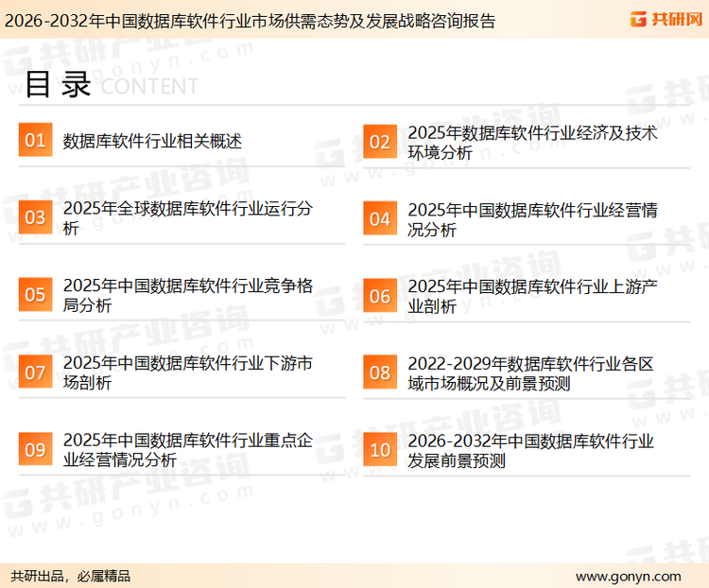This screenshot has height=588, width=709.
Task: Click the orange 04 chapter badge
Action: (380, 218)
